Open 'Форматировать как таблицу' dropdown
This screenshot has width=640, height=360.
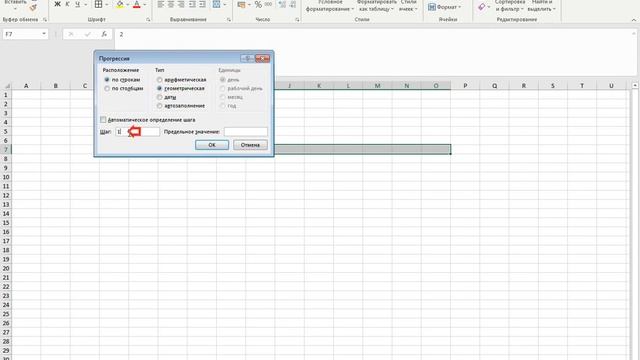(377, 6)
